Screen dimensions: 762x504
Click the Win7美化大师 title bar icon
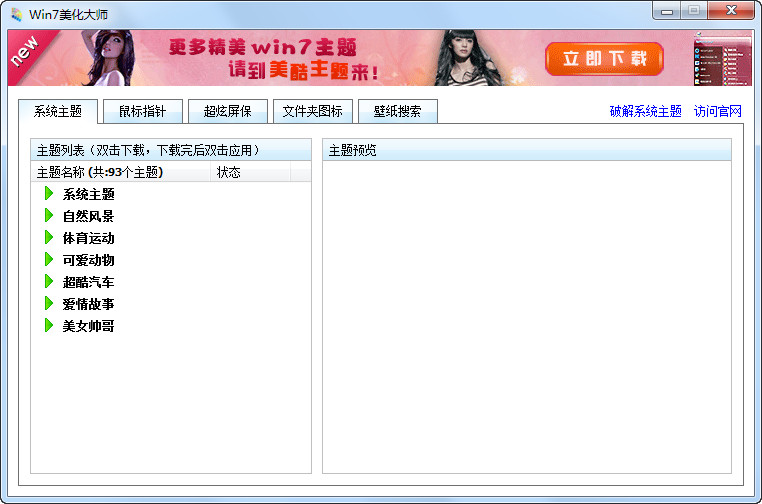(x=17, y=15)
